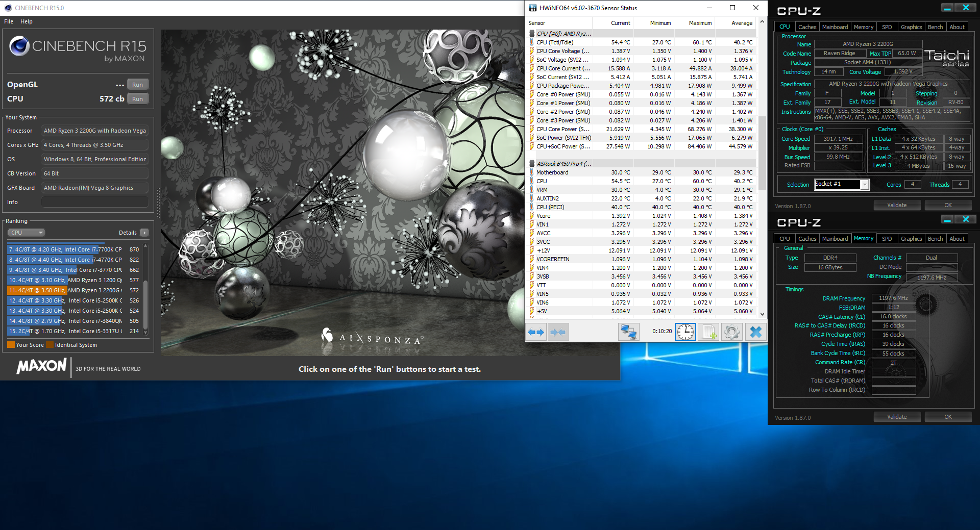Select the CPU (PECI) sensor row
Image resolution: width=980 pixels, height=530 pixels.
642,207
